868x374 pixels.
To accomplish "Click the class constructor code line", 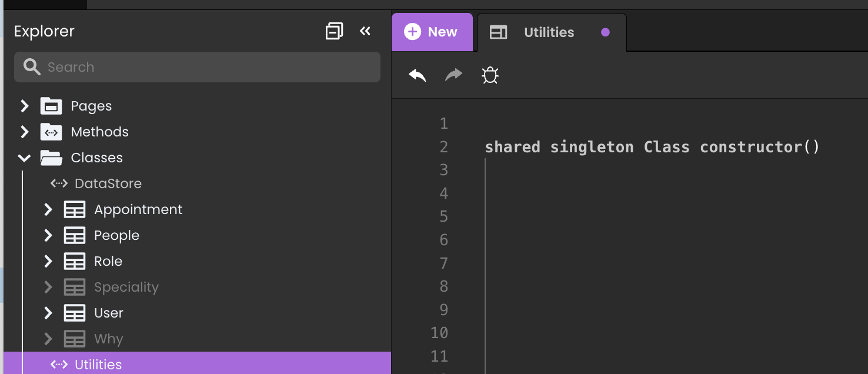I will (x=652, y=147).
